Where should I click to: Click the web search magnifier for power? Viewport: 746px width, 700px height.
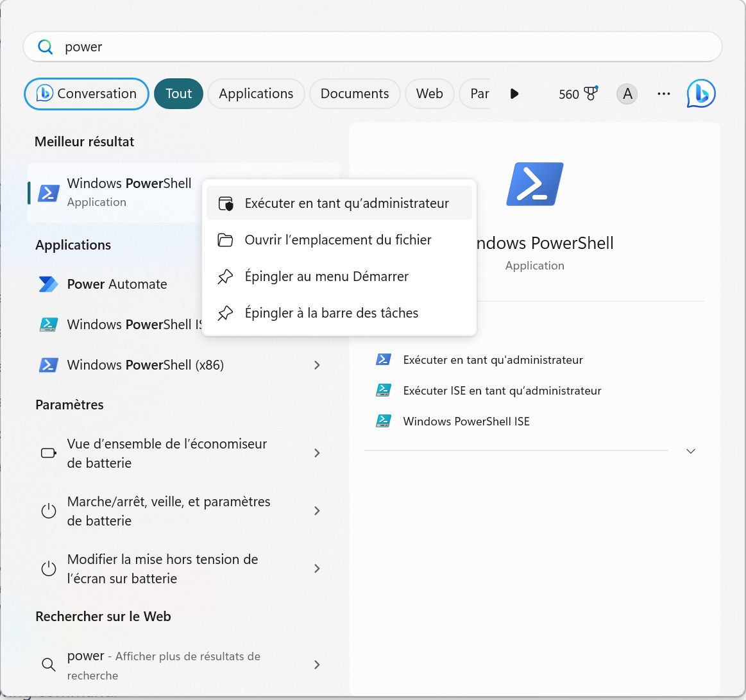pyautogui.click(x=49, y=665)
